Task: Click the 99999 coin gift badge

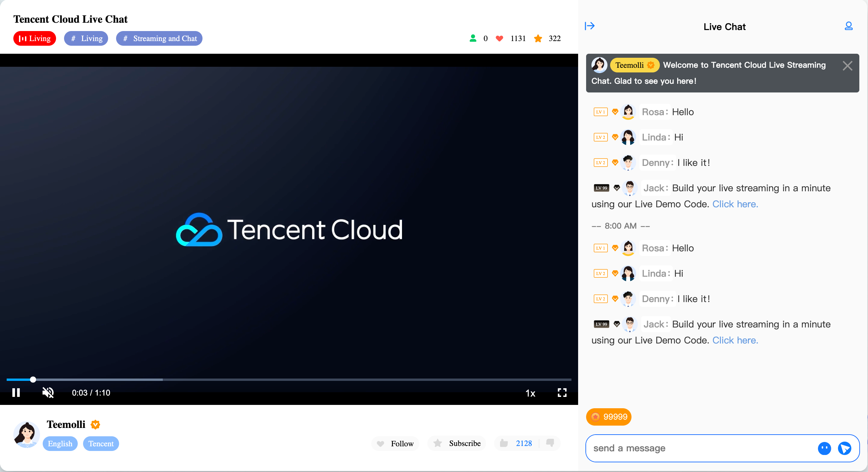Action: (608, 417)
